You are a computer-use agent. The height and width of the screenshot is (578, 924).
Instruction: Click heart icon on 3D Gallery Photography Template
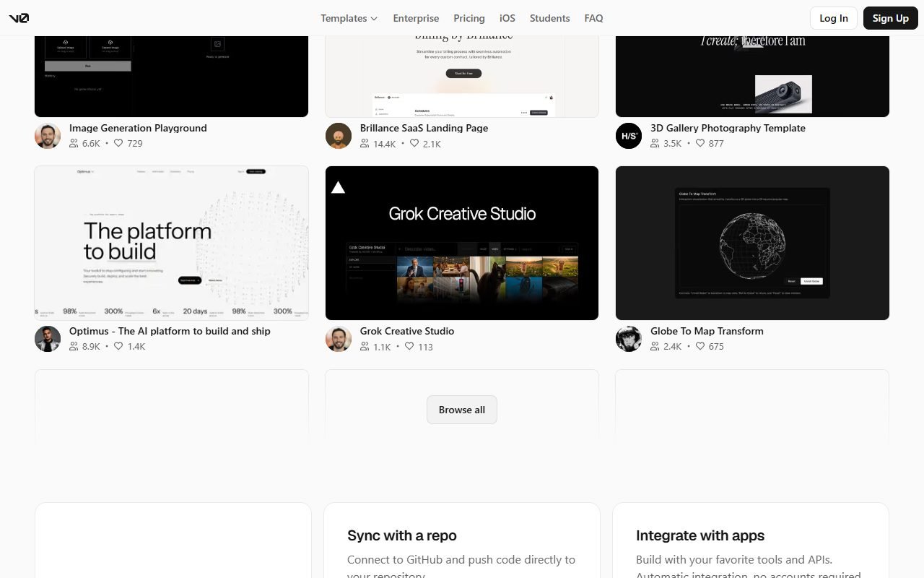700,143
